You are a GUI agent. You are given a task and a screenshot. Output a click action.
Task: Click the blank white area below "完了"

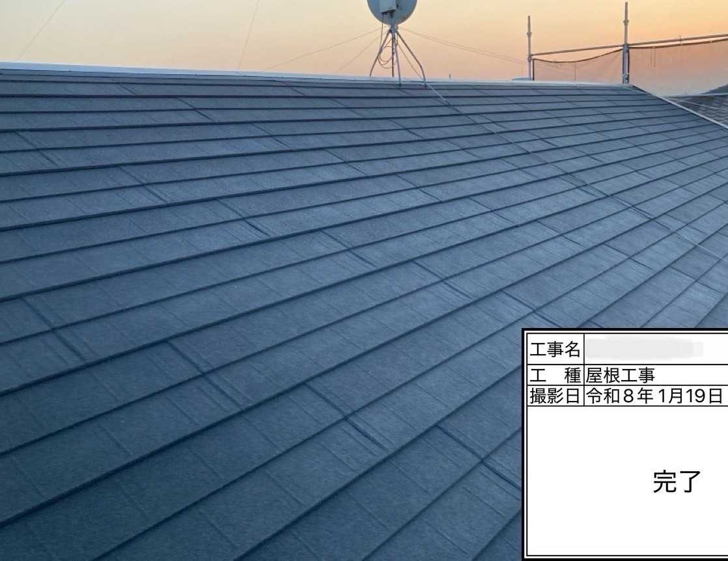(625, 527)
